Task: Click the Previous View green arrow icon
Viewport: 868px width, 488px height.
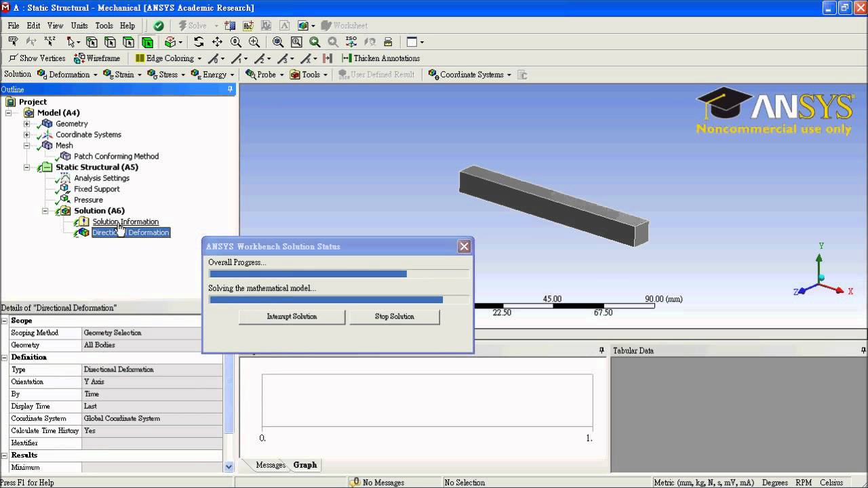Action: coord(315,42)
